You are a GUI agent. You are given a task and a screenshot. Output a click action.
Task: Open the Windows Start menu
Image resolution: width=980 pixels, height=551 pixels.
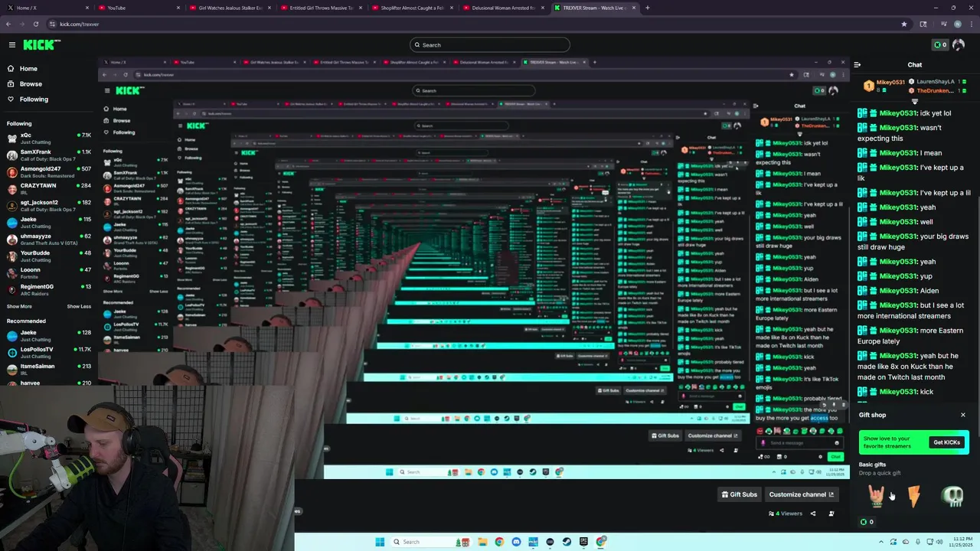pos(380,542)
